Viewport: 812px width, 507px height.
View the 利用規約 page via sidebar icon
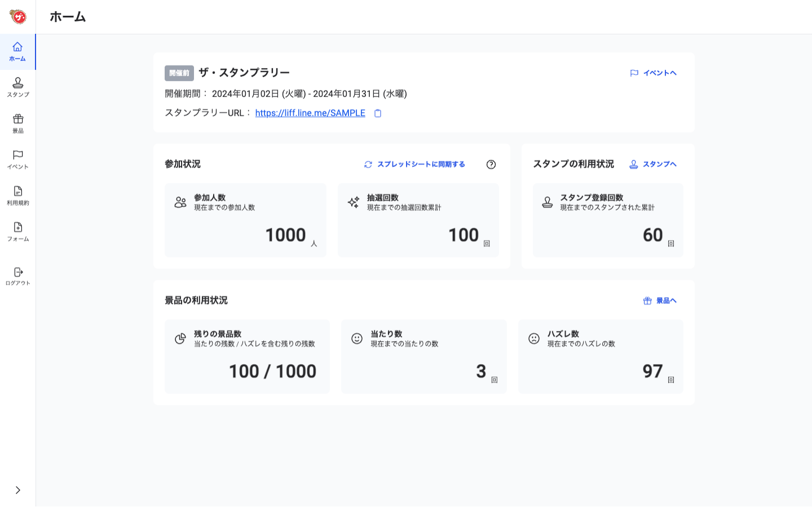point(17,196)
